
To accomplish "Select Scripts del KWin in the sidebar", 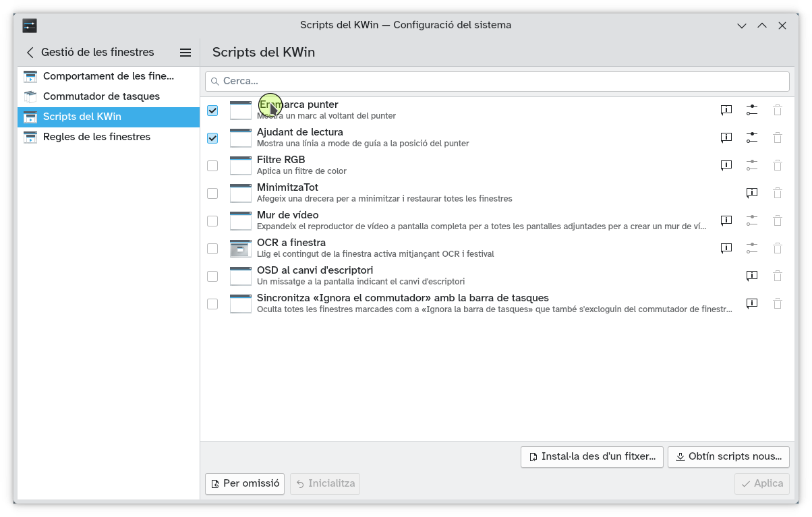I will click(109, 117).
